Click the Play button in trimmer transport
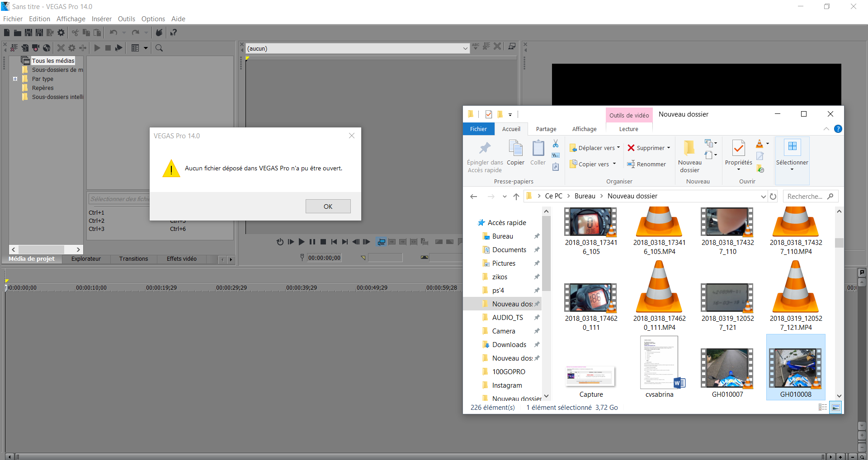Screen dimensions: 868x460 point(302,242)
